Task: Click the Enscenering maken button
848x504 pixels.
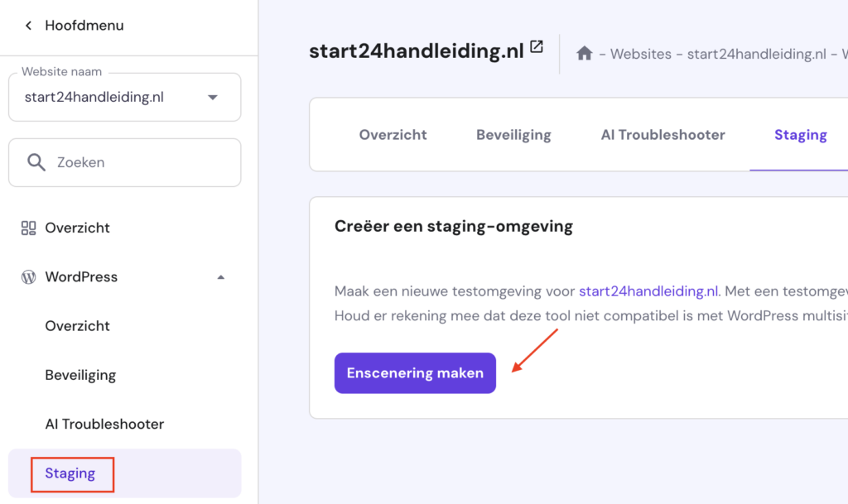Action: (x=415, y=373)
